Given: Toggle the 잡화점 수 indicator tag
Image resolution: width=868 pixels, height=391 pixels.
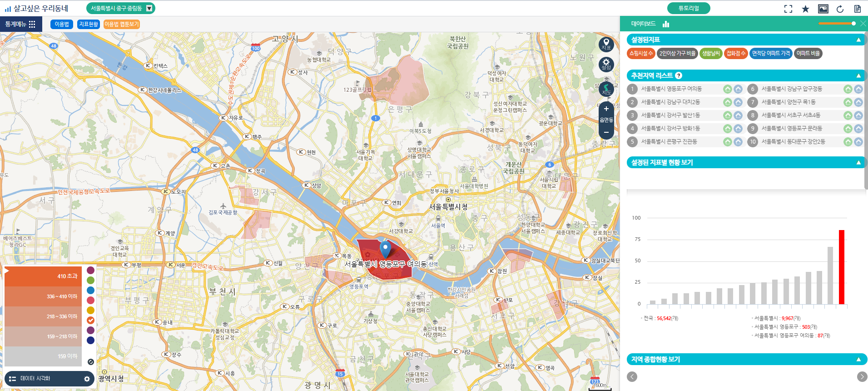Looking at the screenshot, I should [x=736, y=53].
